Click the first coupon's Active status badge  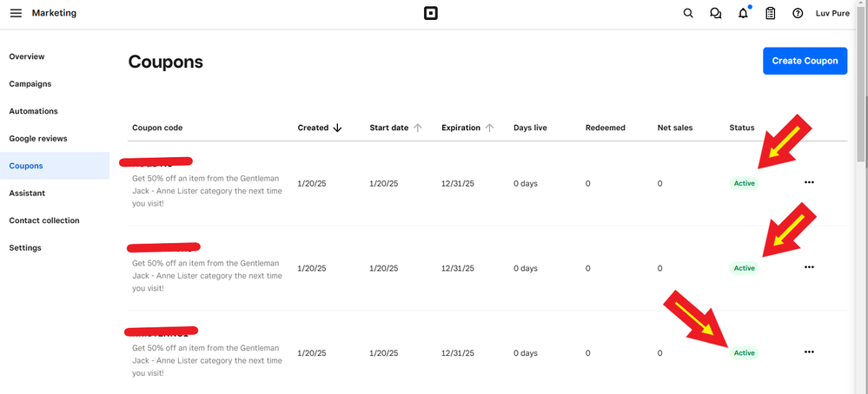[744, 183]
